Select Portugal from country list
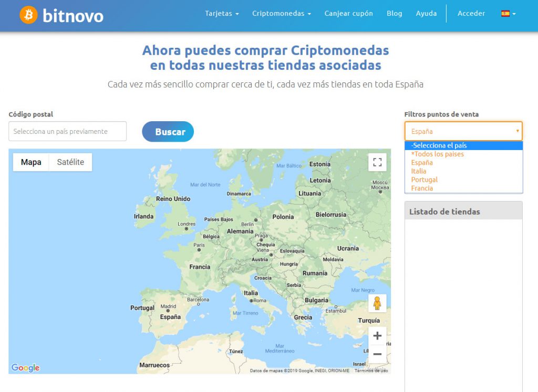The width and height of the screenshot is (538, 392). pos(424,179)
